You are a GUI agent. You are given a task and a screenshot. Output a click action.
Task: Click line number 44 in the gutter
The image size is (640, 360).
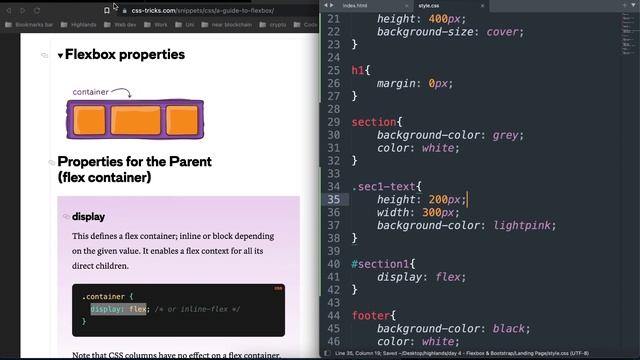pyautogui.click(x=333, y=316)
